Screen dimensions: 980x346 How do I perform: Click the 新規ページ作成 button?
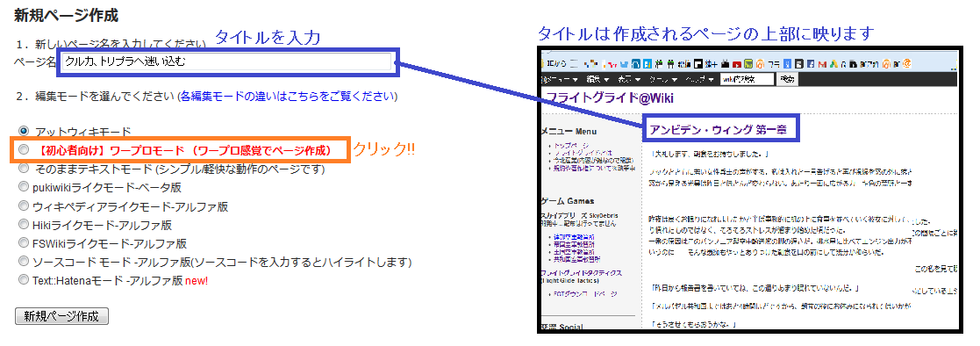(x=61, y=316)
